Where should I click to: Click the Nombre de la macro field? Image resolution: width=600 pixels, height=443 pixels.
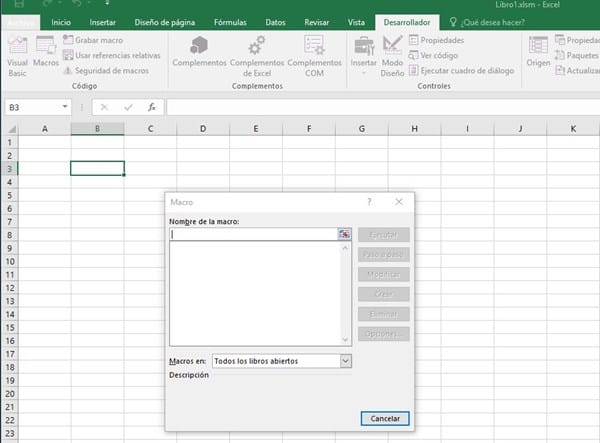tap(254, 234)
